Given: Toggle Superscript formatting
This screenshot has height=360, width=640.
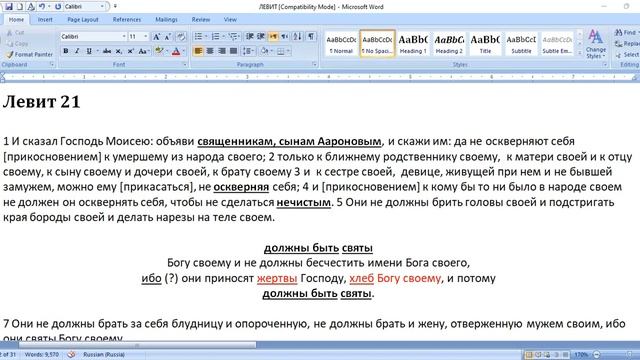Looking at the screenshot, I should pyautogui.click(x=131, y=51).
